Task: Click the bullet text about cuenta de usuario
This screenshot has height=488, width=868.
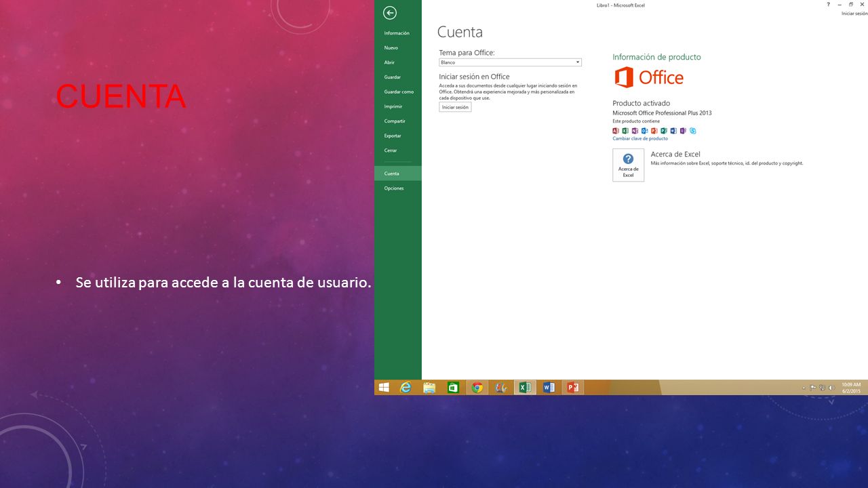Action: (x=224, y=283)
